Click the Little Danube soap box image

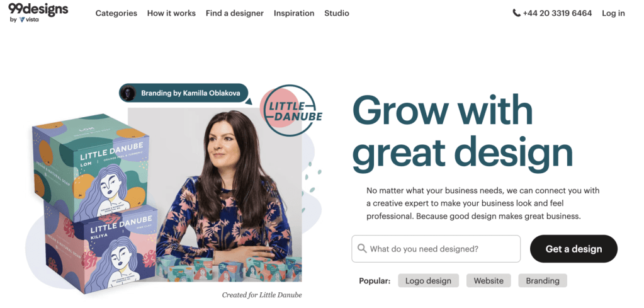point(94,203)
